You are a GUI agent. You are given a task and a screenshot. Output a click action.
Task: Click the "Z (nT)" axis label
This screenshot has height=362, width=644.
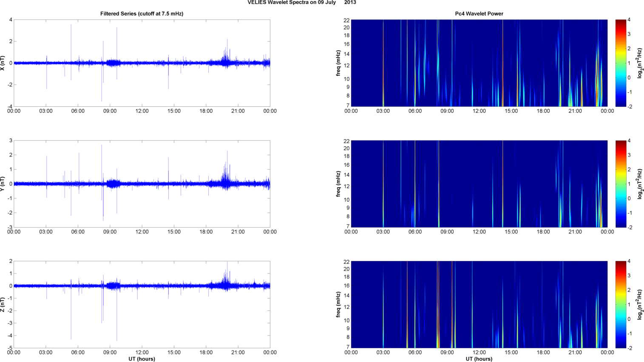(x=3, y=305)
